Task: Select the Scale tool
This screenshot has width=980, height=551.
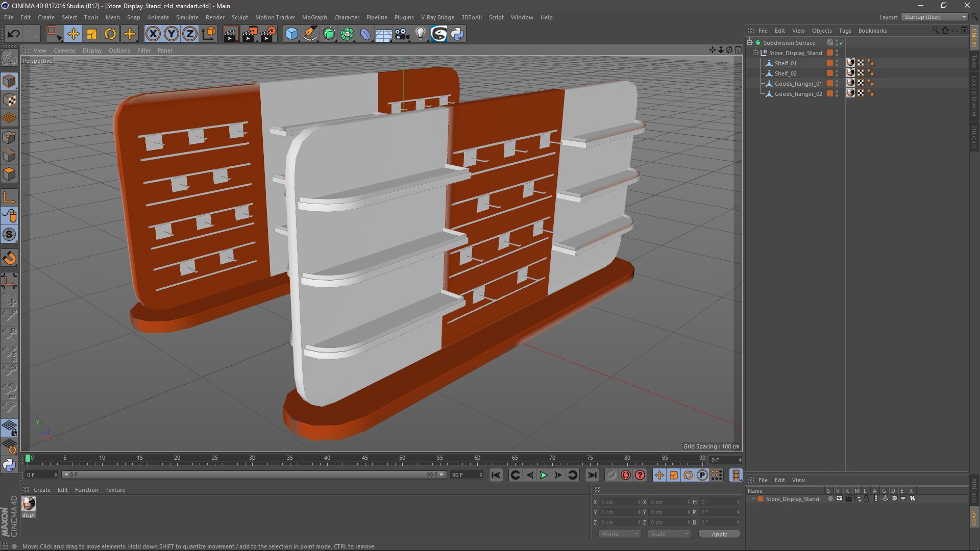Action: [92, 34]
